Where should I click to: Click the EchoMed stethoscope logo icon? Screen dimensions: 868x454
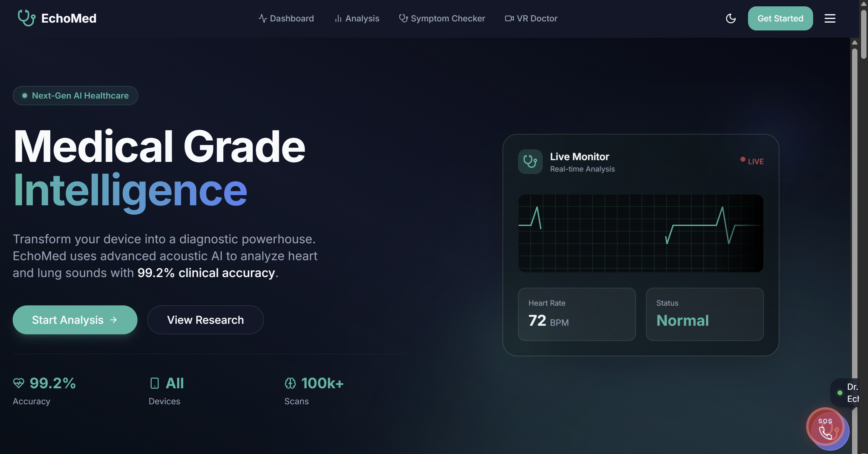pyautogui.click(x=26, y=18)
